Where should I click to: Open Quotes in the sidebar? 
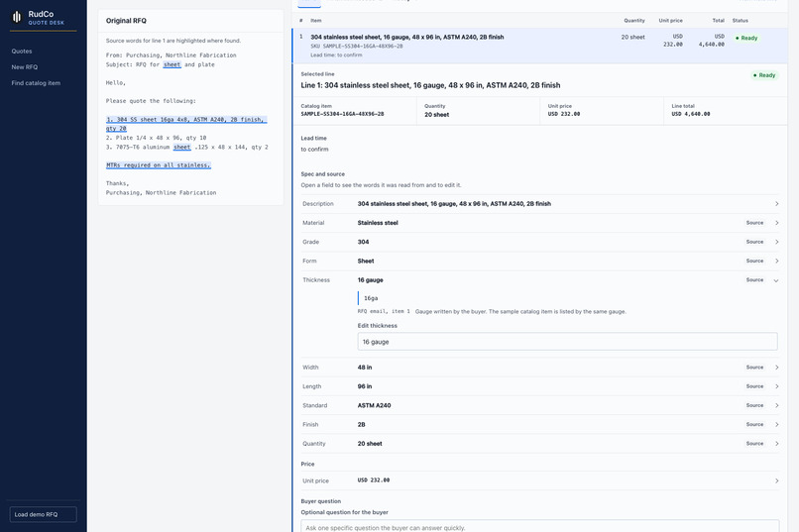(22, 51)
